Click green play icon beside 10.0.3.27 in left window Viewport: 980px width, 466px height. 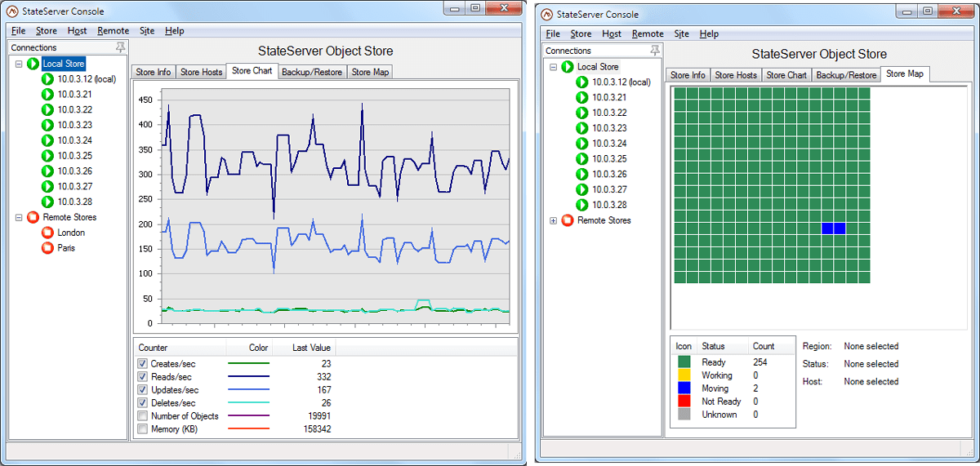pos(48,187)
